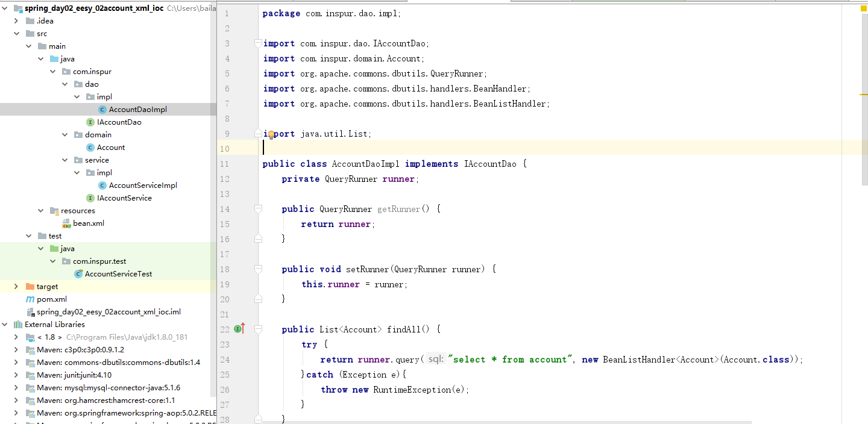Click the AccountServiceImpl class icon
Screen dimensions: 868x424
pyautogui.click(x=102, y=185)
